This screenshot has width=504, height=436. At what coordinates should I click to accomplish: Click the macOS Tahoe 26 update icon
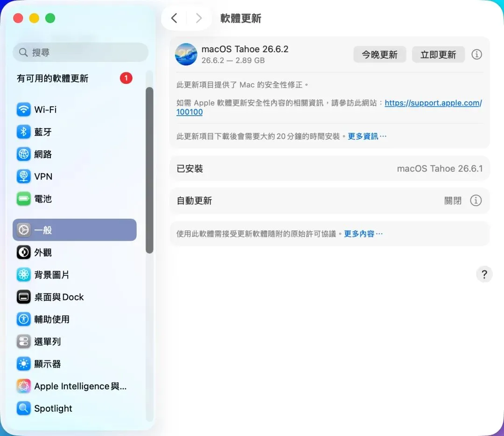click(x=186, y=54)
